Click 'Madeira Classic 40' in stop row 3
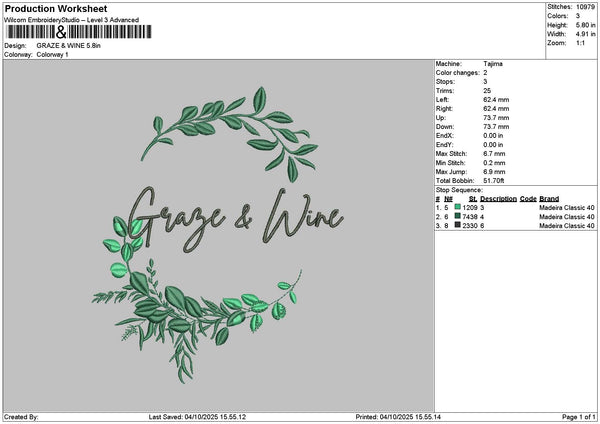The height and width of the screenshot is (424, 600). [x=567, y=226]
